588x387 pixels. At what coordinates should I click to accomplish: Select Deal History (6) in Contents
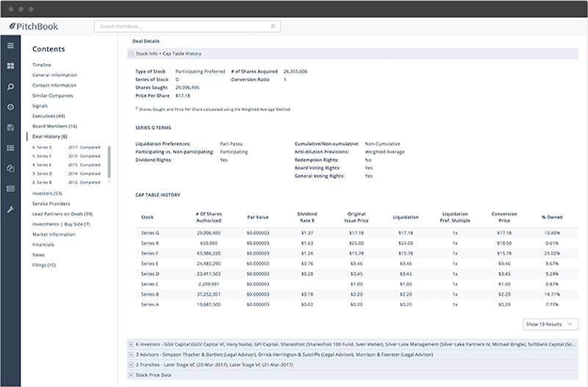pyautogui.click(x=49, y=136)
